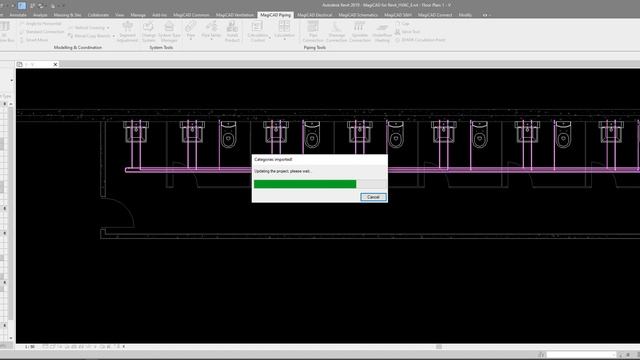Switch to the Collaborate ribbon tab

click(x=98, y=15)
